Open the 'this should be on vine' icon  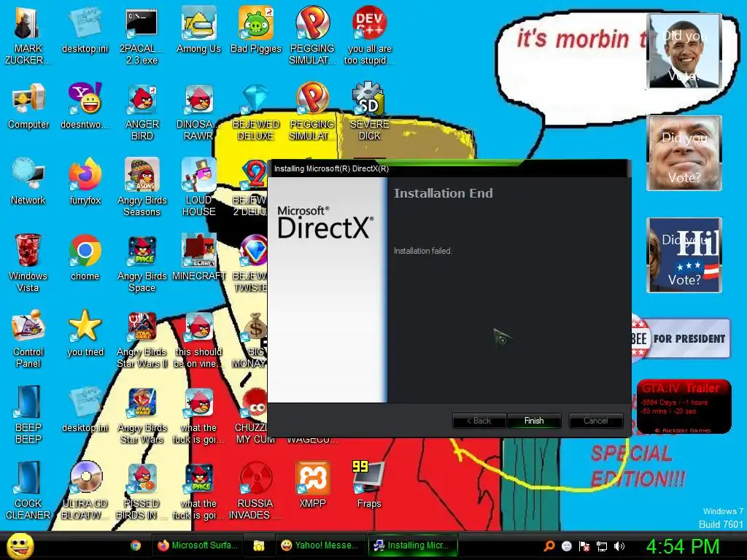[x=198, y=338]
